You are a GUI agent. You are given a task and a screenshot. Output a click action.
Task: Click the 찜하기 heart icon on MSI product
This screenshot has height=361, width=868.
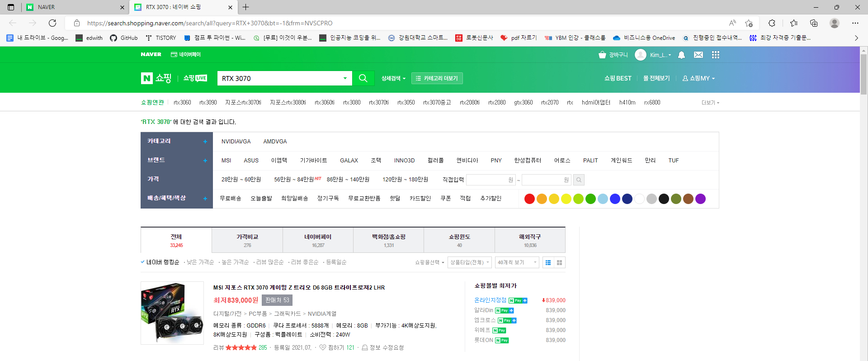(x=322, y=347)
